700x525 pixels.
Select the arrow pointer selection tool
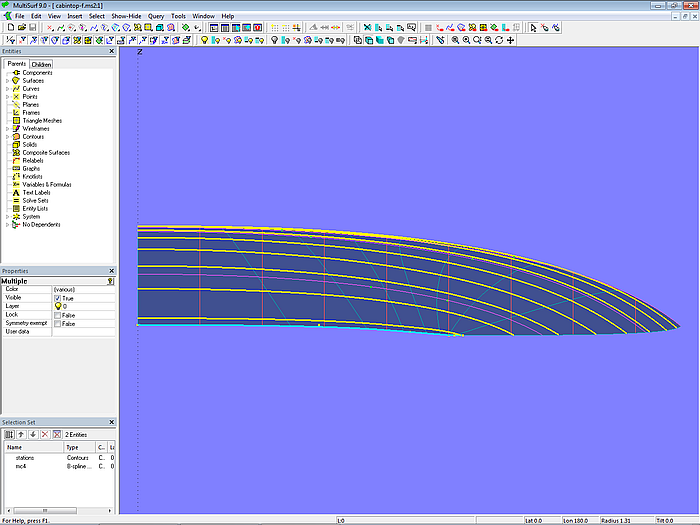pos(533,28)
